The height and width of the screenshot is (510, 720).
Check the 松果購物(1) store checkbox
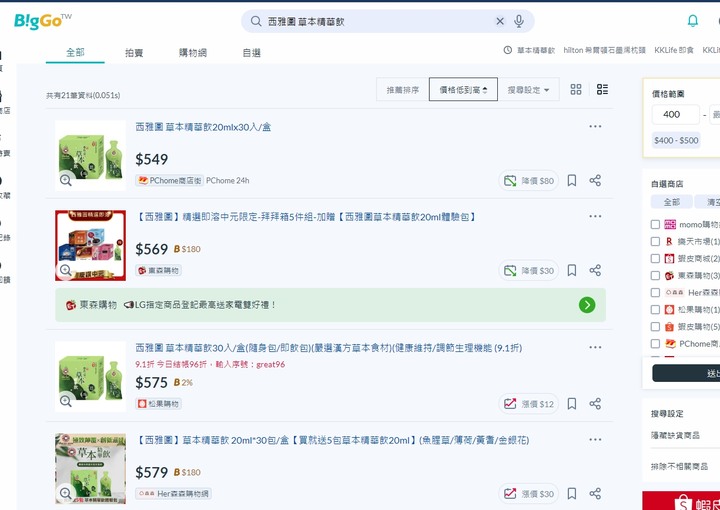pyautogui.click(x=655, y=310)
